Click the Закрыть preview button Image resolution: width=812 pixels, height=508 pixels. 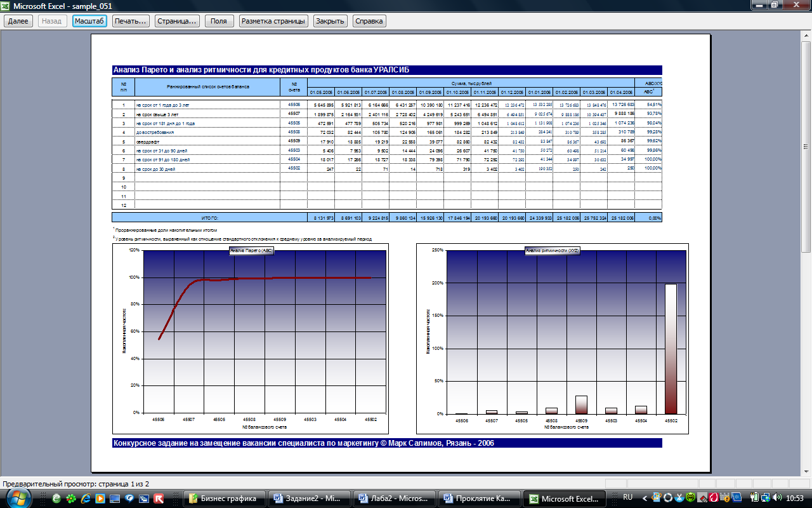point(330,21)
